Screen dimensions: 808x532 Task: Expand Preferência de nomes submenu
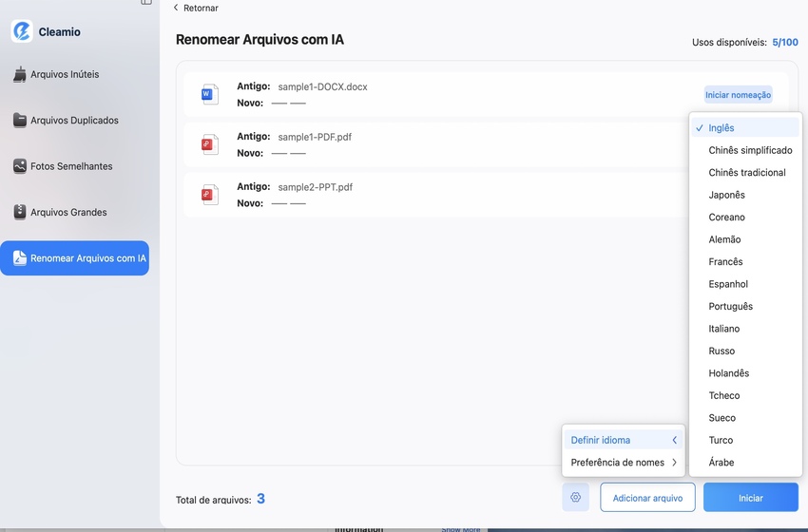pyautogui.click(x=624, y=462)
